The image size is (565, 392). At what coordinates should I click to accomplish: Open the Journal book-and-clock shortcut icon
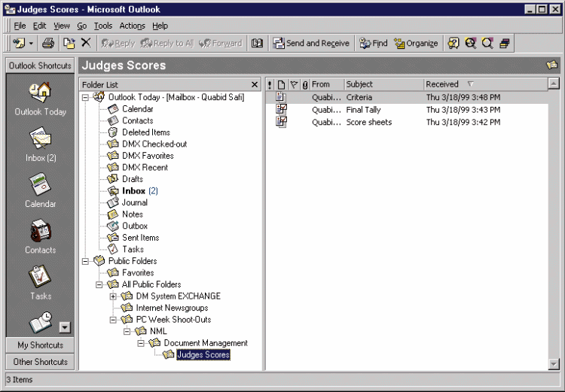tap(41, 323)
